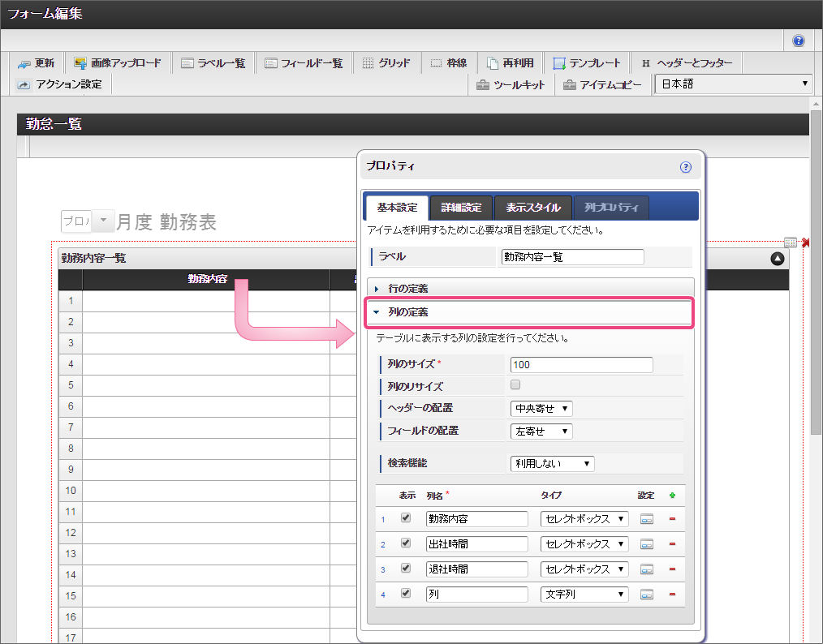
Task: Open settings icon for 出社時間 column
Action: coord(647,544)
